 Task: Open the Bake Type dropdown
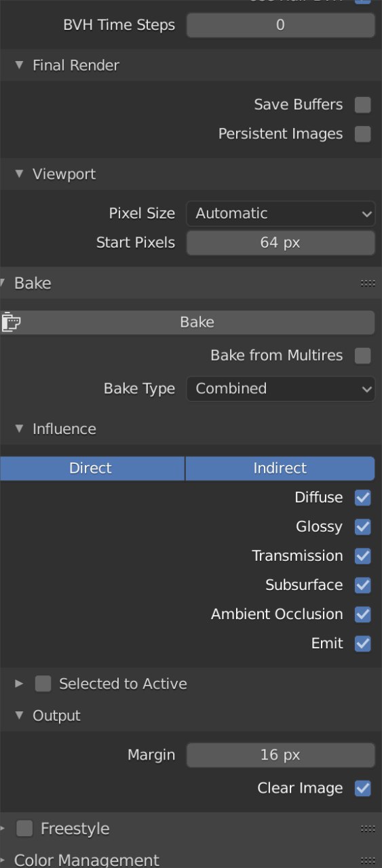280,389
